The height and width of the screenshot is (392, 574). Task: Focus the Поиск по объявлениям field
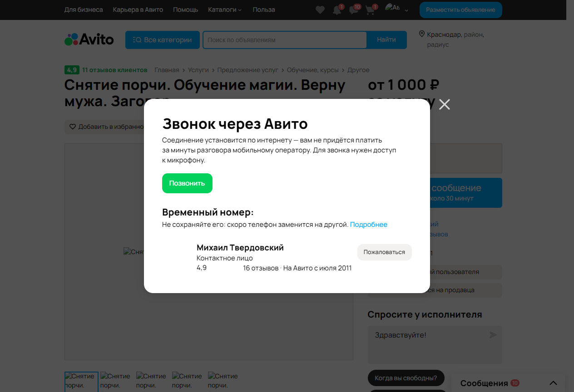285,40
